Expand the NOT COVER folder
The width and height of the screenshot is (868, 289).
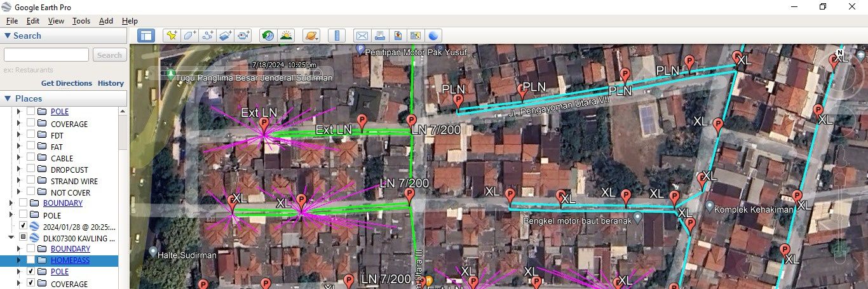click(19, 192)
